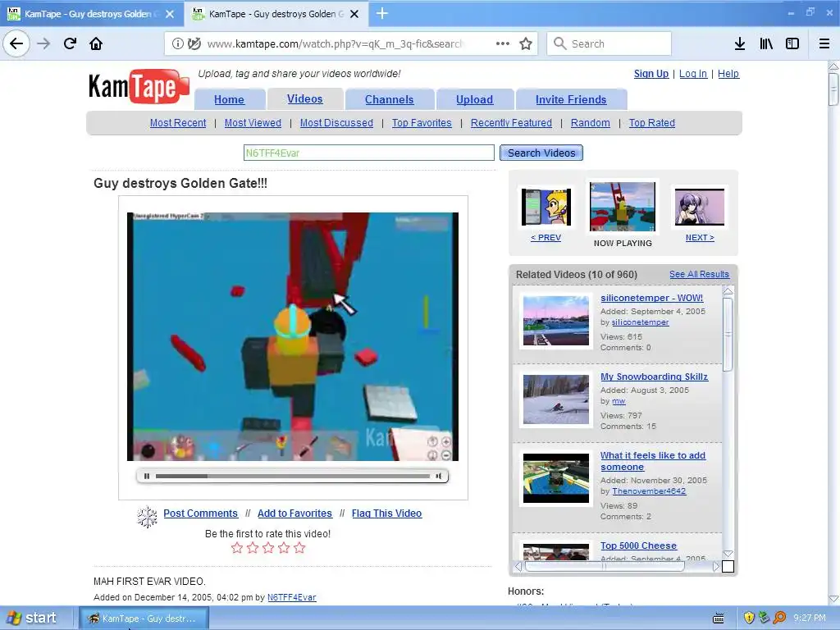The image size is (840, 630).
Task: Open the next video anime thumbnail
Action: [x=700, y=207]
